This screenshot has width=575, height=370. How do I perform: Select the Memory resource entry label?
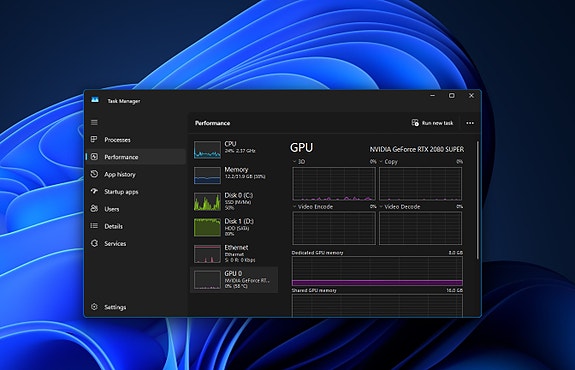236,169
